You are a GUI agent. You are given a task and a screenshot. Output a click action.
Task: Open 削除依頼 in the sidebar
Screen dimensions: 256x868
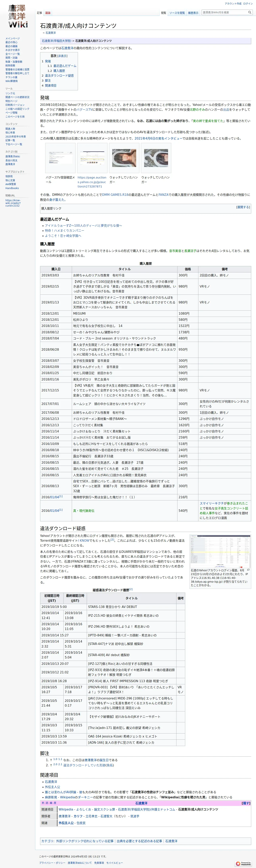[x=10, y=66]
